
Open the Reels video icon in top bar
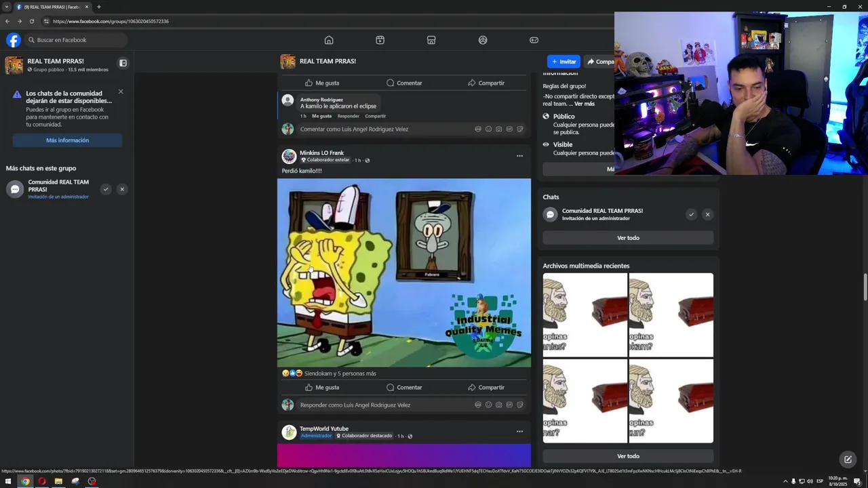tap(380, 40)
